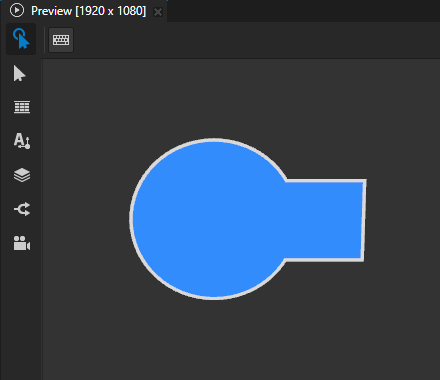The height and width of the screenshot is (380, 440).
Task: Activate the text baseline tool
Action: tap(22, 141)
